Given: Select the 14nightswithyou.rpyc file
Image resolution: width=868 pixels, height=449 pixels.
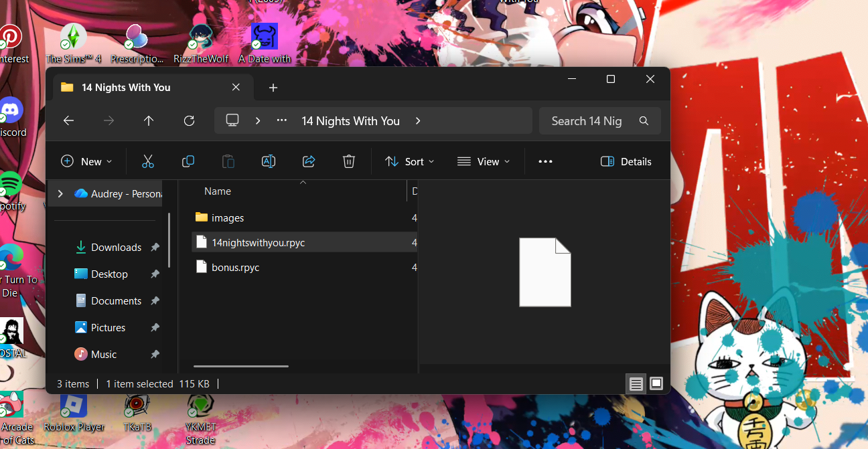Looking at the screenshot, I should [304, 242].
